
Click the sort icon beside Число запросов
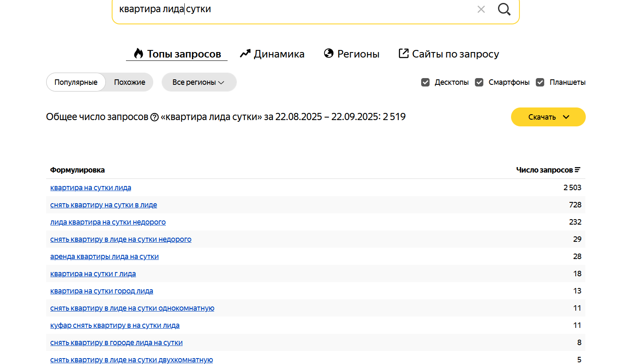(578, 170)
